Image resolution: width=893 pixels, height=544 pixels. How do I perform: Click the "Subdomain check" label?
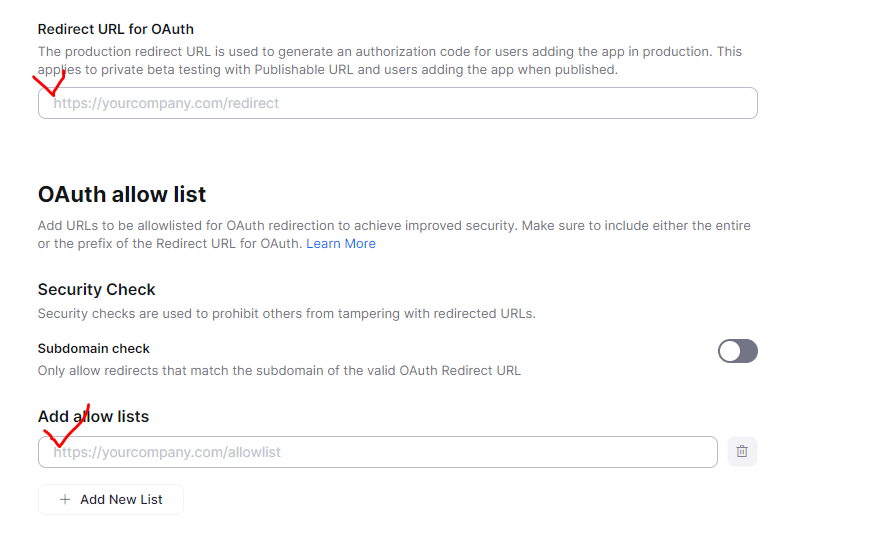click(94, 349)
